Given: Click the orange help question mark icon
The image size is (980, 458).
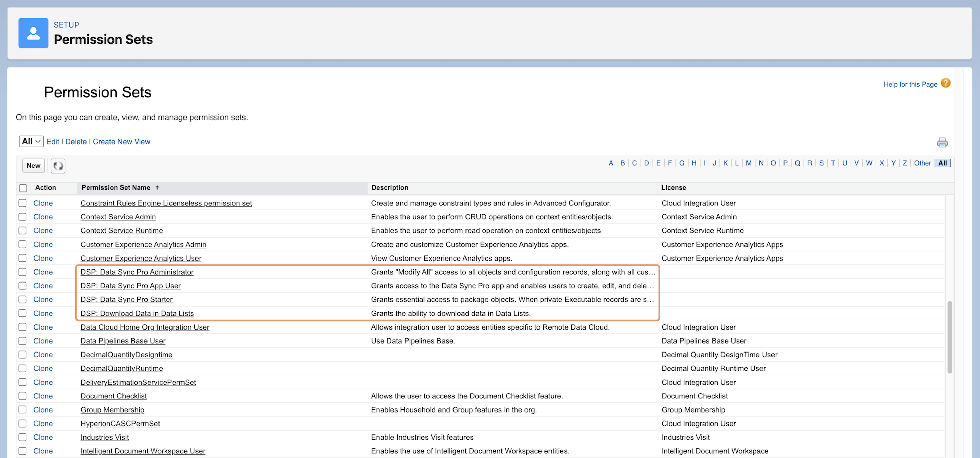Looking at the screenshot, I should tap(945, 83).
